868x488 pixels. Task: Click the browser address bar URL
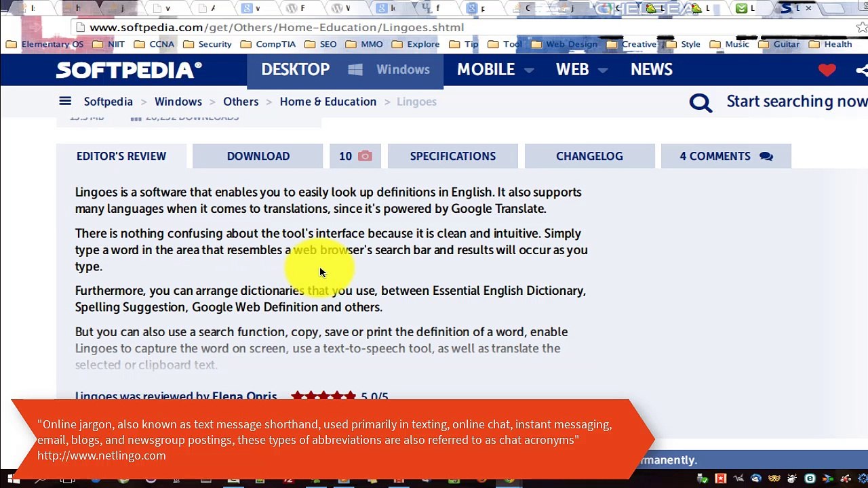(x=277, y=27)
